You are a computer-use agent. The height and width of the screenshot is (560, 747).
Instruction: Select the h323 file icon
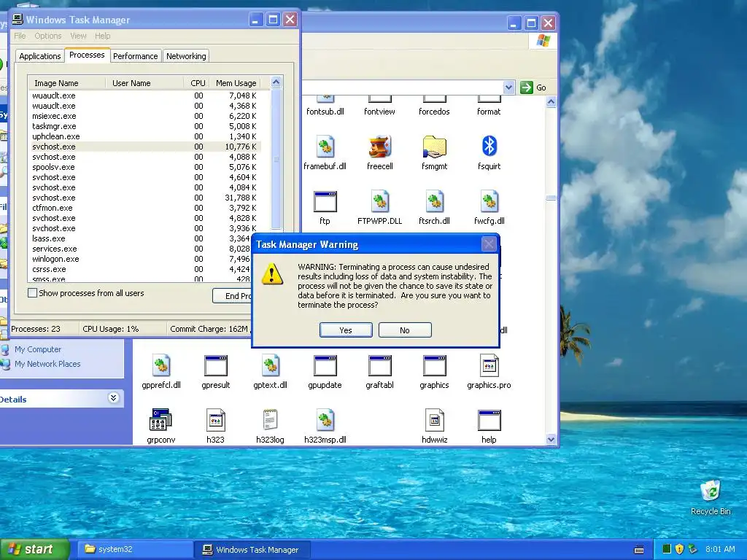216,421
